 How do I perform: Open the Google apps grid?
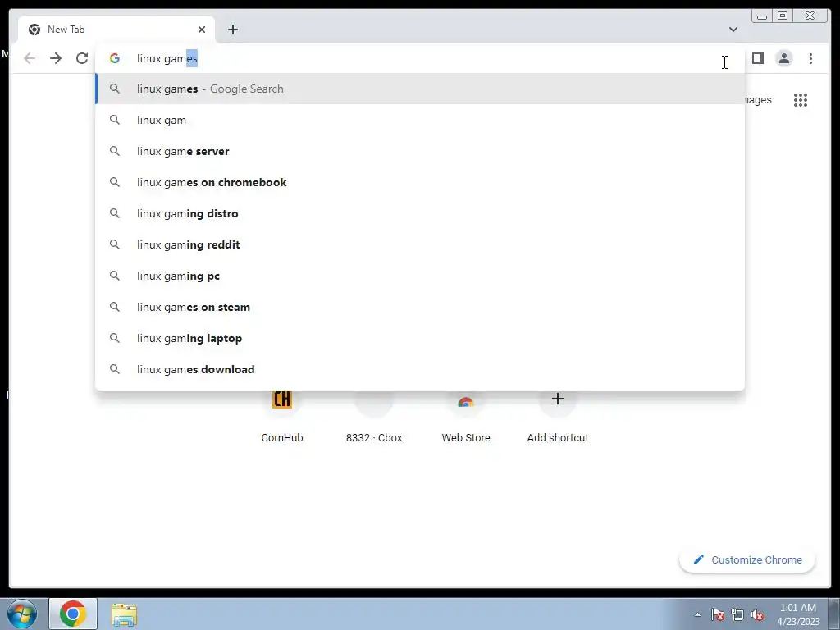pyautogui.click(x=801, y=100)
